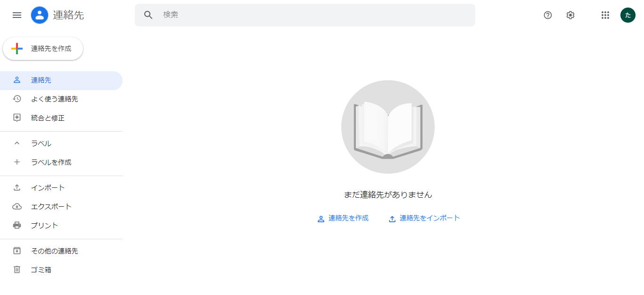Open the Google apps grid
Viewport: 644px width, 295px height.
605,15
